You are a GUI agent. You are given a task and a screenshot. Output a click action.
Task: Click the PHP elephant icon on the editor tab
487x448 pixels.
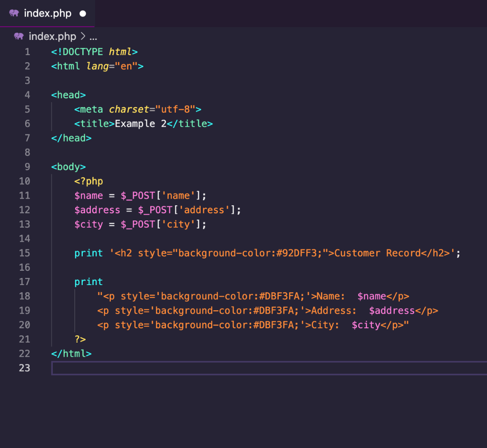point(15,13)
